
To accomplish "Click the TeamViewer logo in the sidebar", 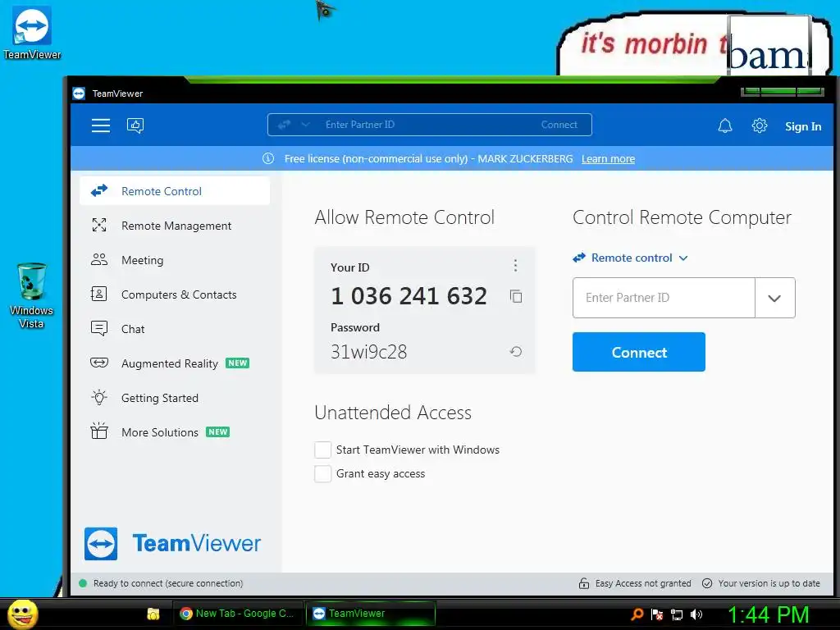I will (172, 544).
